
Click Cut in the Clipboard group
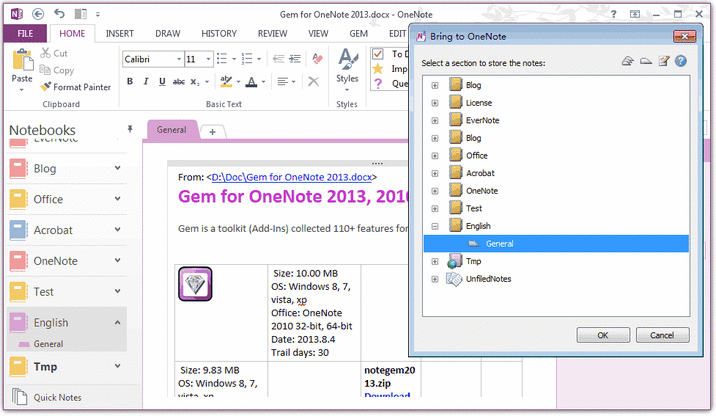(x=54, y=53)
